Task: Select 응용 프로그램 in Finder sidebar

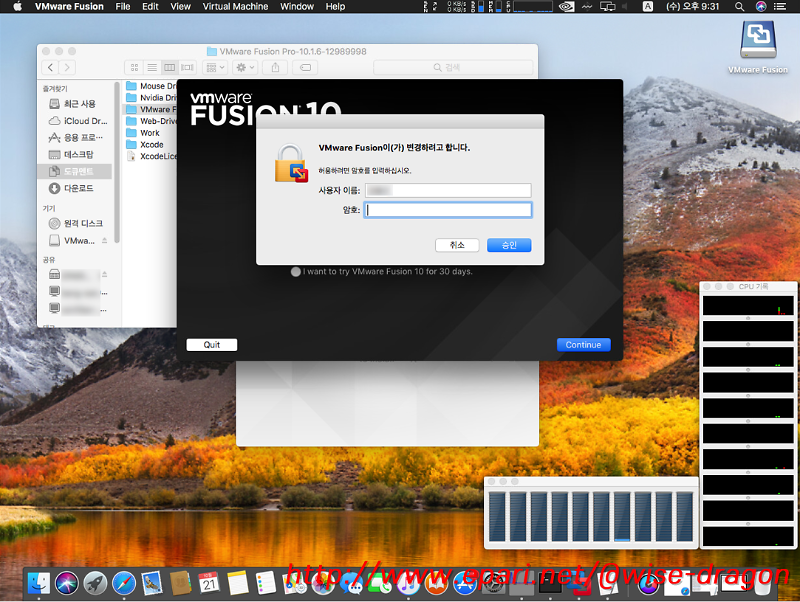Action: click(x=74, y=138)
